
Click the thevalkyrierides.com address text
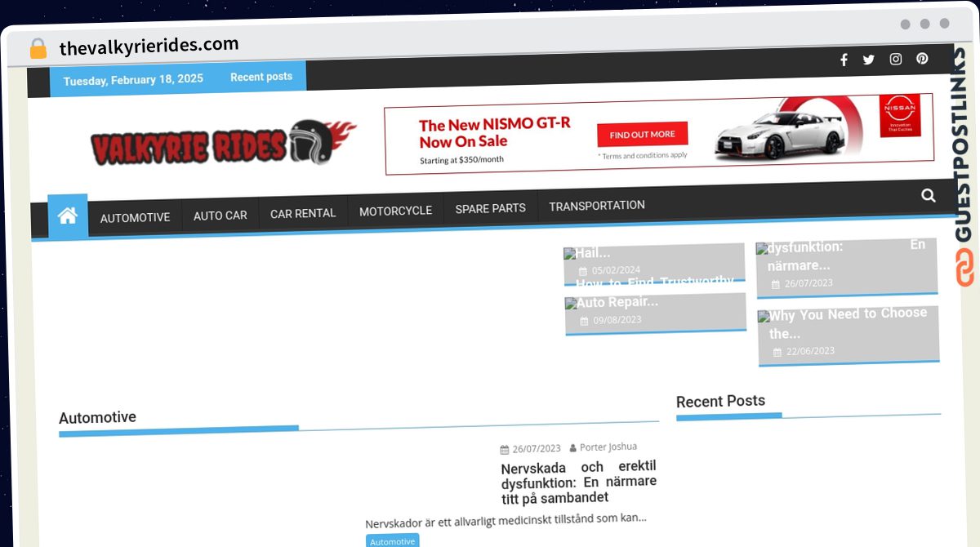149,47
